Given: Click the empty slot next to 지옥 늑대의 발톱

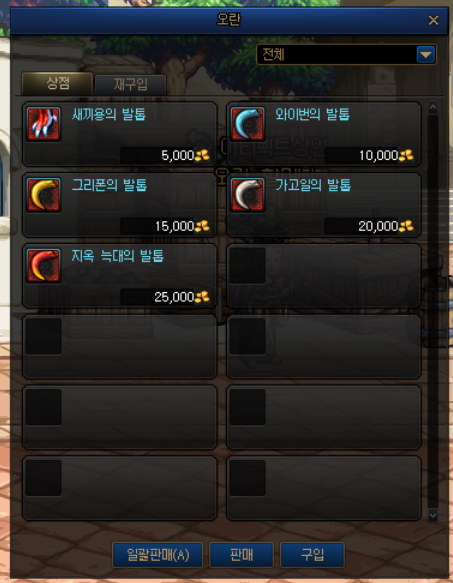Looking at the screenshot, I should coord(324,276).
